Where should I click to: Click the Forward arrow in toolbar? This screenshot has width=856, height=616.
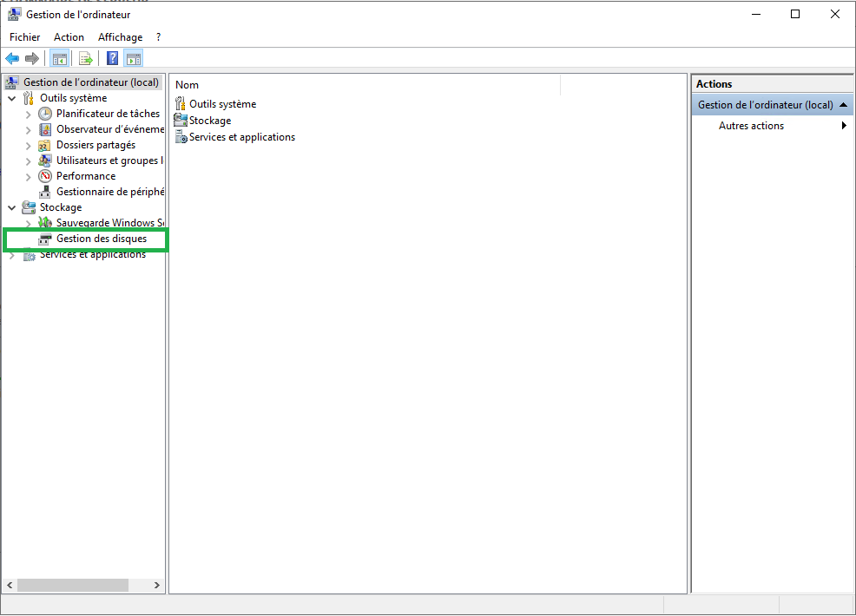pos(32,58)
